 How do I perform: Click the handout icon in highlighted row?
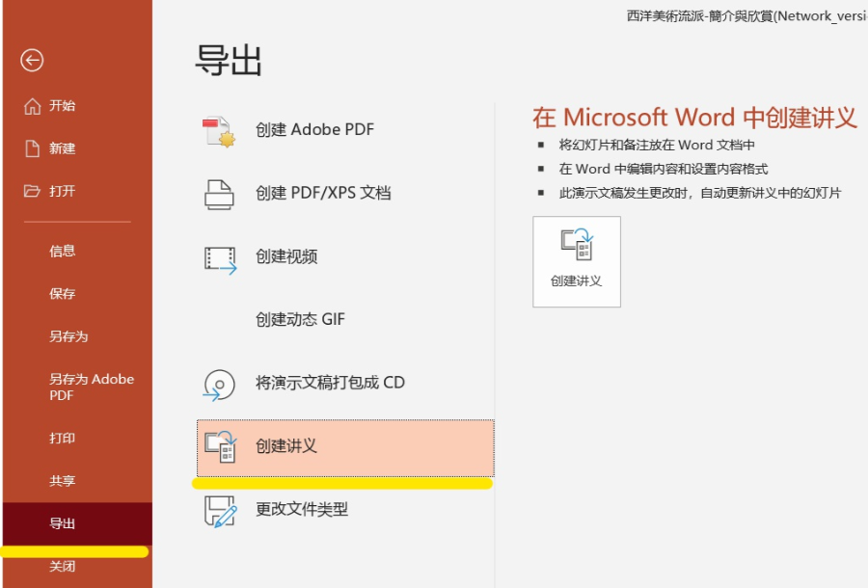(220, 446)
